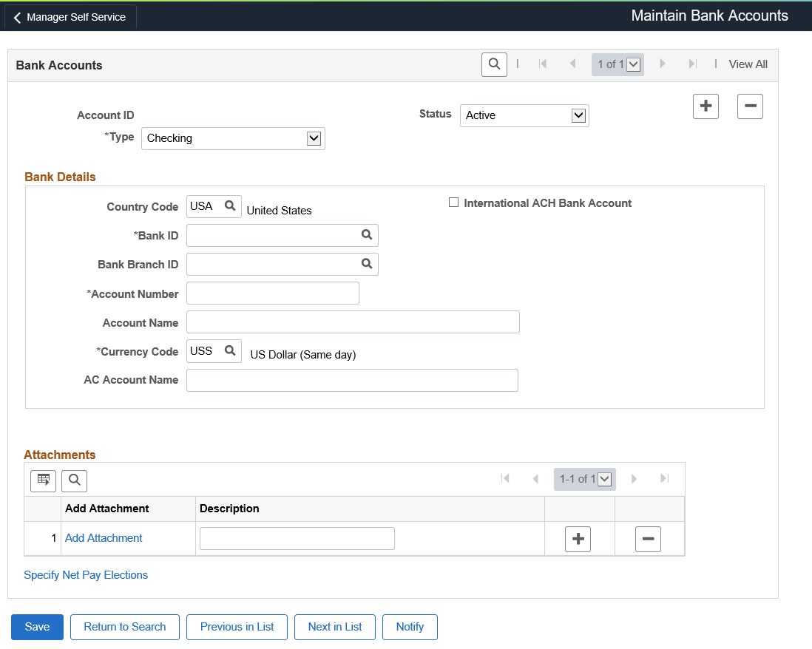The width and height of the screenshot is (812, 649).
Task: Click inside the Account Number field
Action: 272,293
